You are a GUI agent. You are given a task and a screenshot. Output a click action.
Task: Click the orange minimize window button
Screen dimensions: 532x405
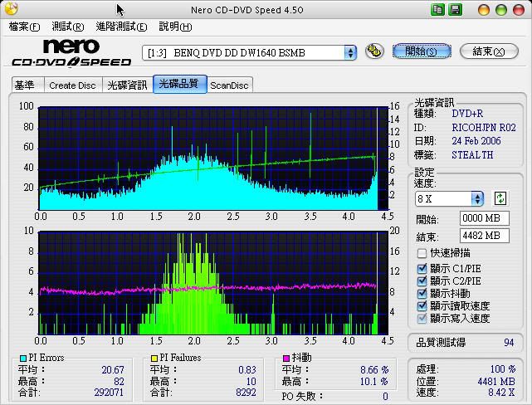click(484, 10)
